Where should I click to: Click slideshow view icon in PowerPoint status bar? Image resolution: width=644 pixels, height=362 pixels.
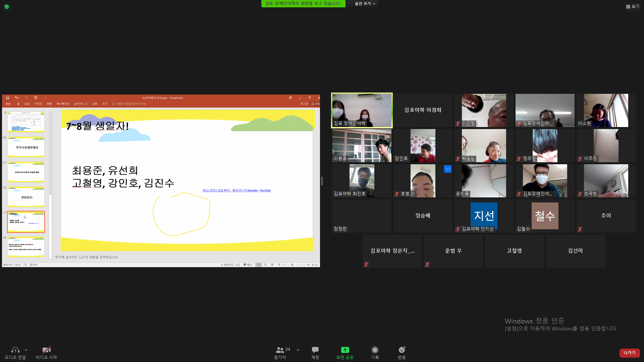[279, 265]
